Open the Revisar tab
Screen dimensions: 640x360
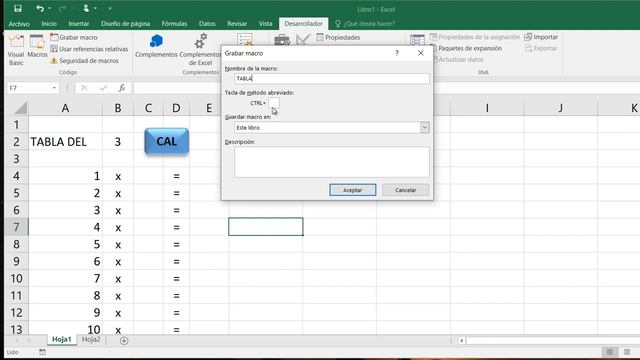pyautogui.click(x=237, y=24)
